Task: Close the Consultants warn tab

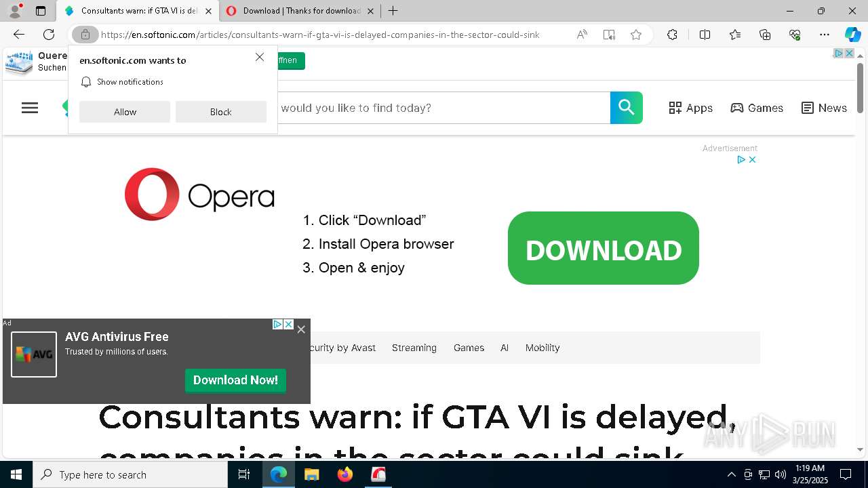Action: (x=208, y=11)
